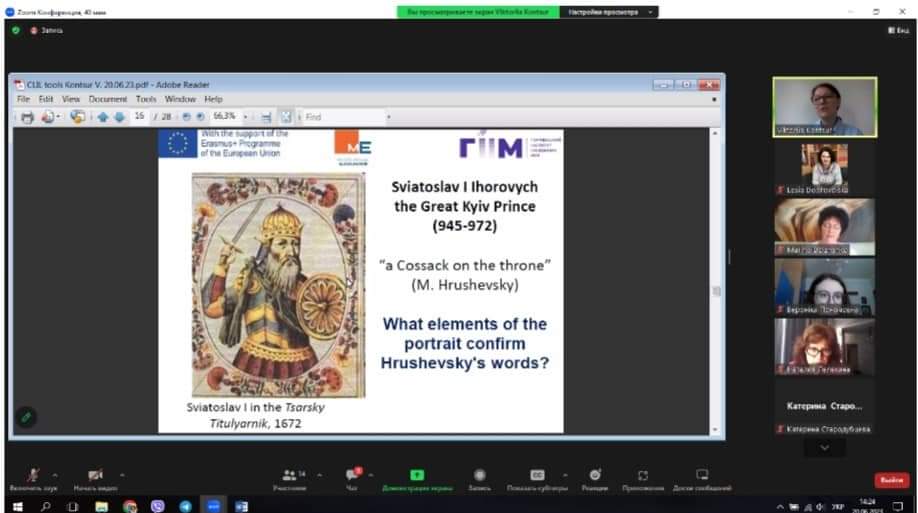Click the scrolling mode icon in Reader
The width and height of the screenshot is (918, 513).
(x=266, y=117)
